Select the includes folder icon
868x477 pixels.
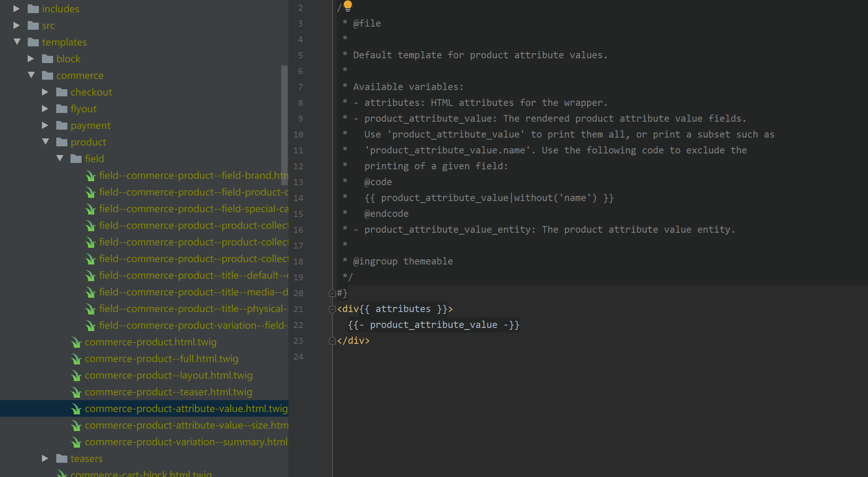tap(33, 9)
